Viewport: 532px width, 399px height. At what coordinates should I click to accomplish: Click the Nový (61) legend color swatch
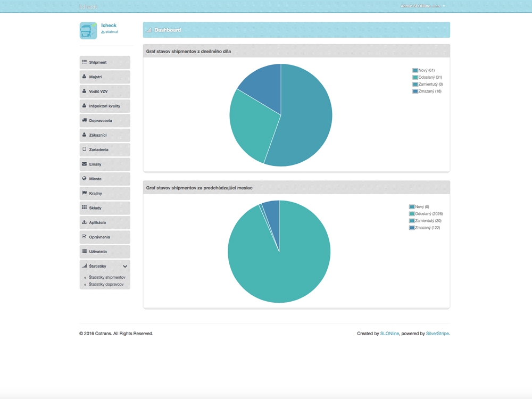(x=415, y=70)
